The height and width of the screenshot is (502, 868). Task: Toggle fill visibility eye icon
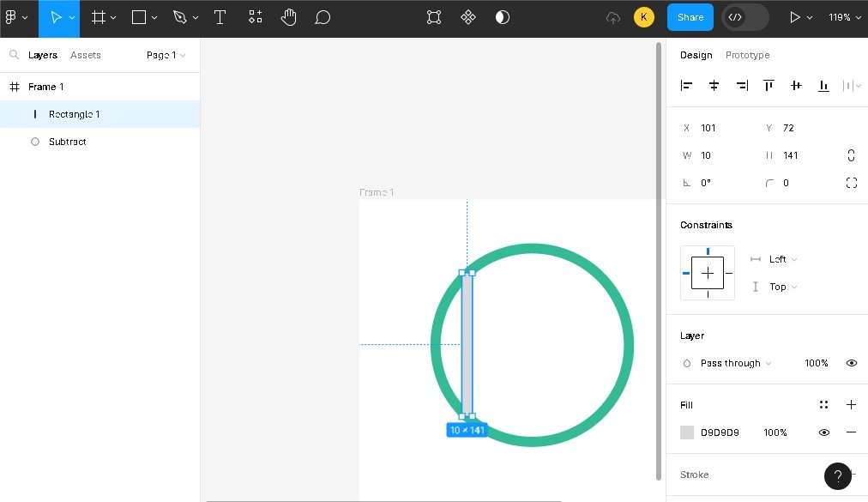[x=823, y=432]
